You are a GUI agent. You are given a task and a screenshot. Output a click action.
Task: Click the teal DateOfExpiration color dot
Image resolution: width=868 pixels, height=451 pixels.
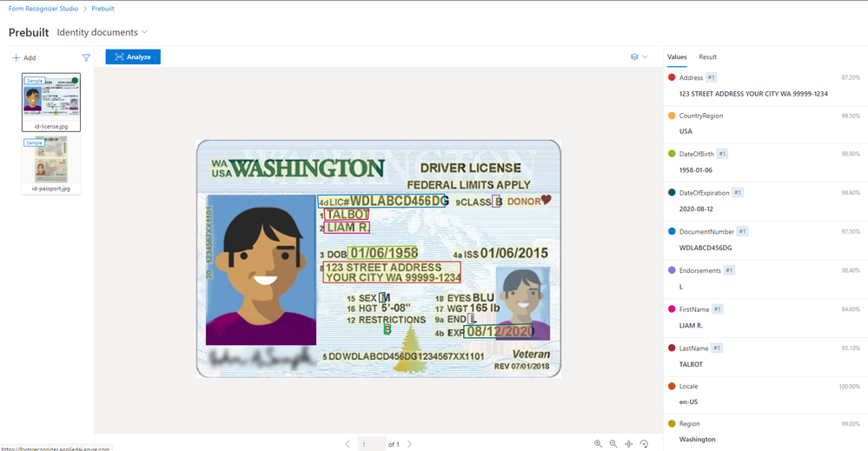pos(672,193)
